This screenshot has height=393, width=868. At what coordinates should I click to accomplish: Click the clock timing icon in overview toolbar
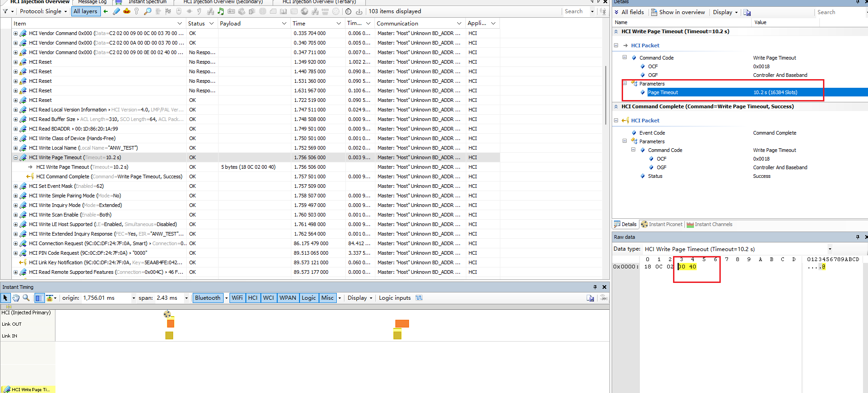[348, 11]
